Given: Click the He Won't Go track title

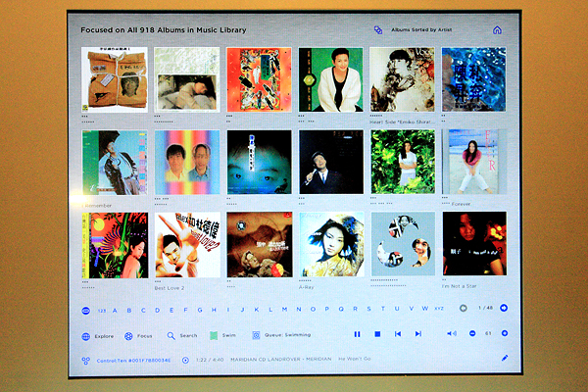Looking at the screenshot, I should pos(355,359).
